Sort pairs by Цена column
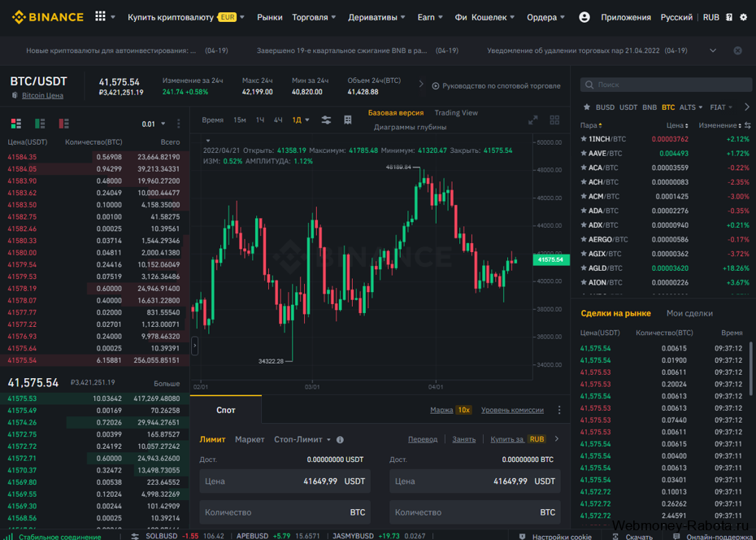Viewport: 756px width, 540px height. tap(677, 125)
